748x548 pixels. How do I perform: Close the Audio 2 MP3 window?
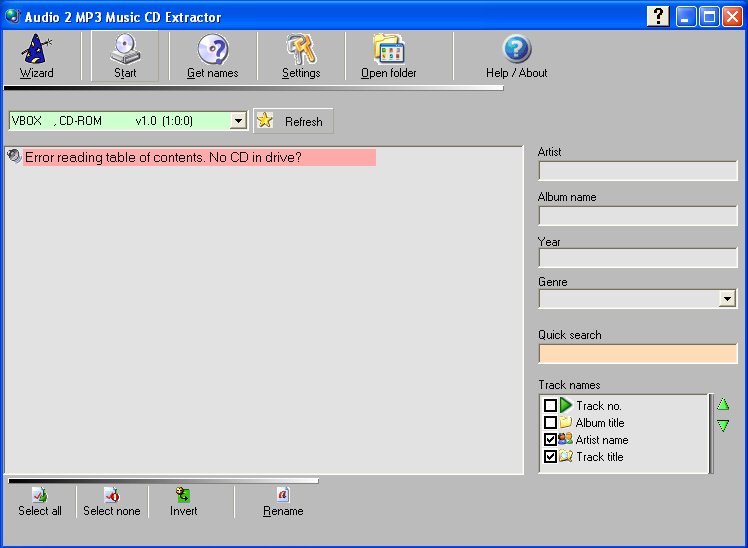(732, 17)
